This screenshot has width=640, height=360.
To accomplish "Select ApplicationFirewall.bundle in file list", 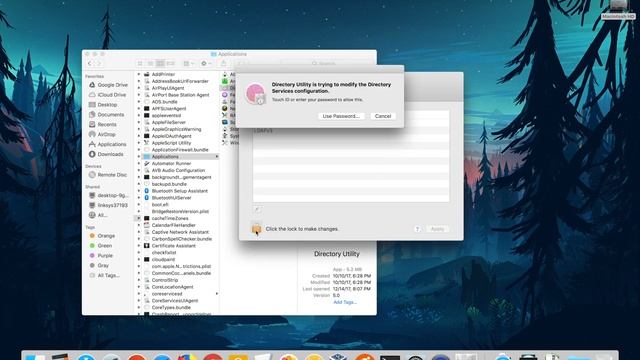I will (x=176, y=150).
